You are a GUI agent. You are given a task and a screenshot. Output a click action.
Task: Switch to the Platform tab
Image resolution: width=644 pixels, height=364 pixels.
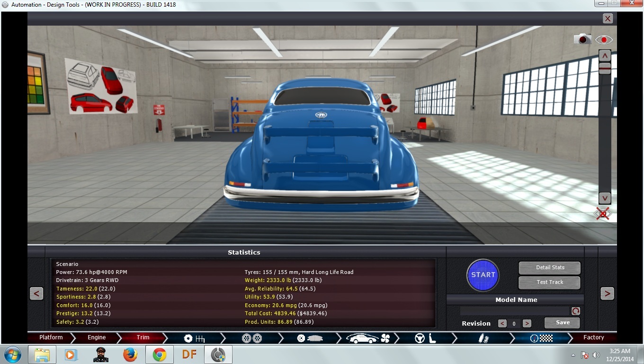tap(51, 337)
